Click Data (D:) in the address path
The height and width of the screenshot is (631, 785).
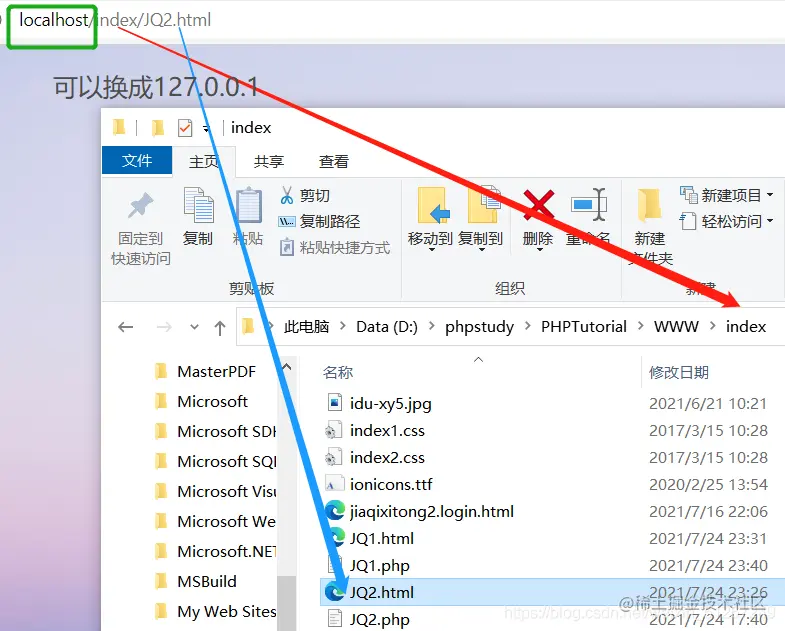(387, 327)
